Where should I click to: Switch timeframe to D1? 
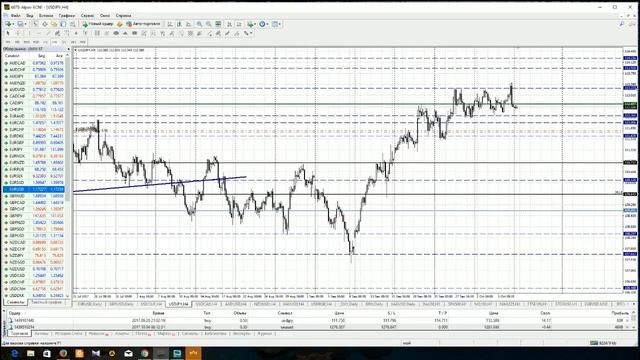pyautogui.click(x=64, y=42)
